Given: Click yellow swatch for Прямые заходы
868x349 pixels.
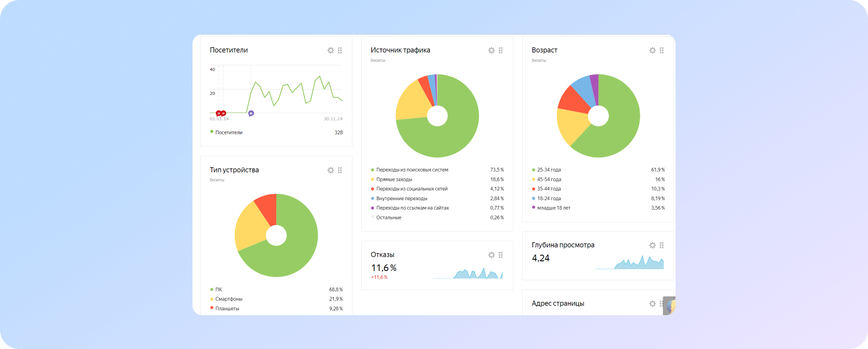Looking at the screenshot, I should 372,179.
